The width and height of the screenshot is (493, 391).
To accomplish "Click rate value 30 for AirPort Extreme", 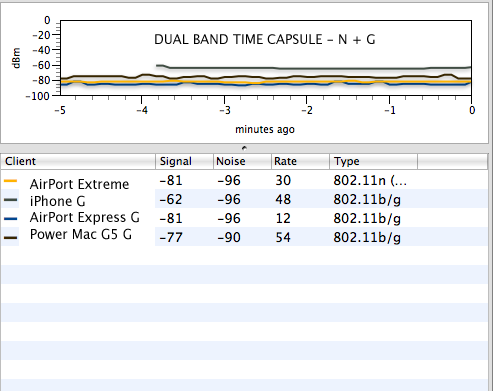I will tap(283, 180).
